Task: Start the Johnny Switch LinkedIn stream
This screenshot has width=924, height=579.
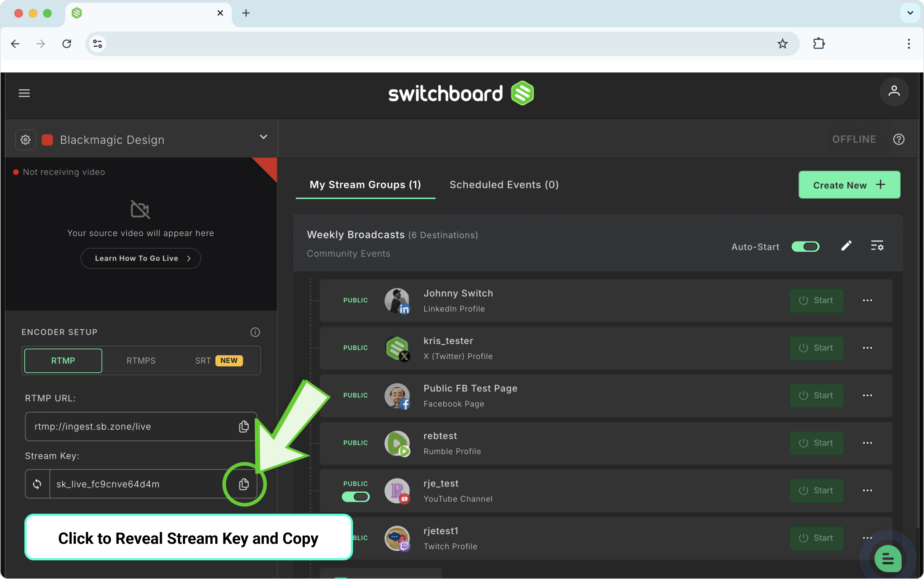Action: (x=816, y=300)
